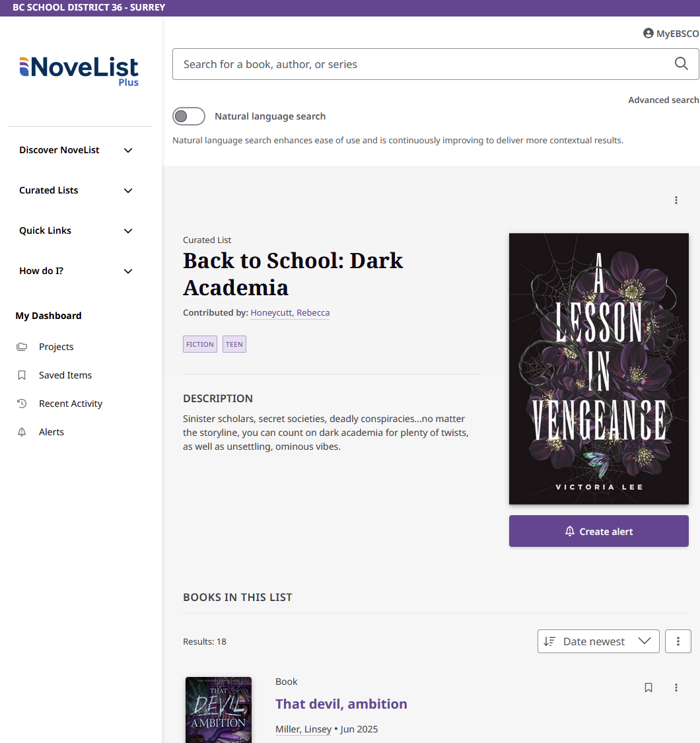
Task: Click the Create alert button
Action: tap(598, 531)
